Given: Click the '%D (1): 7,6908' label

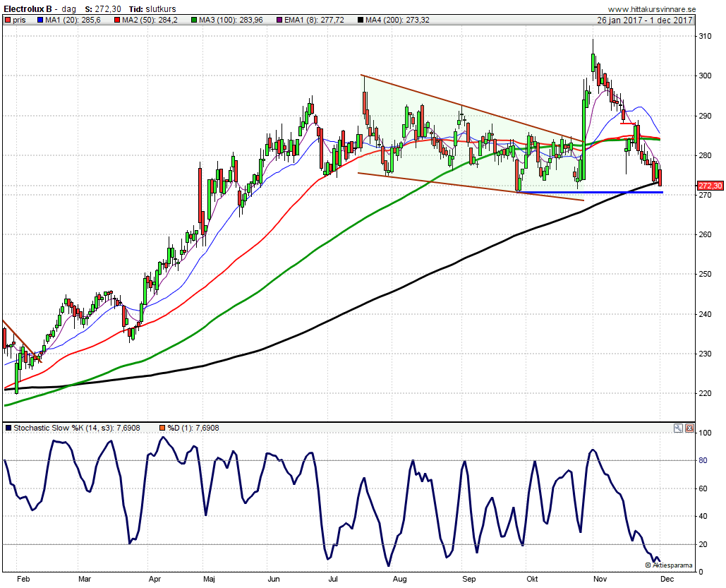Looking at the screenshot, I should click(193, 428).
